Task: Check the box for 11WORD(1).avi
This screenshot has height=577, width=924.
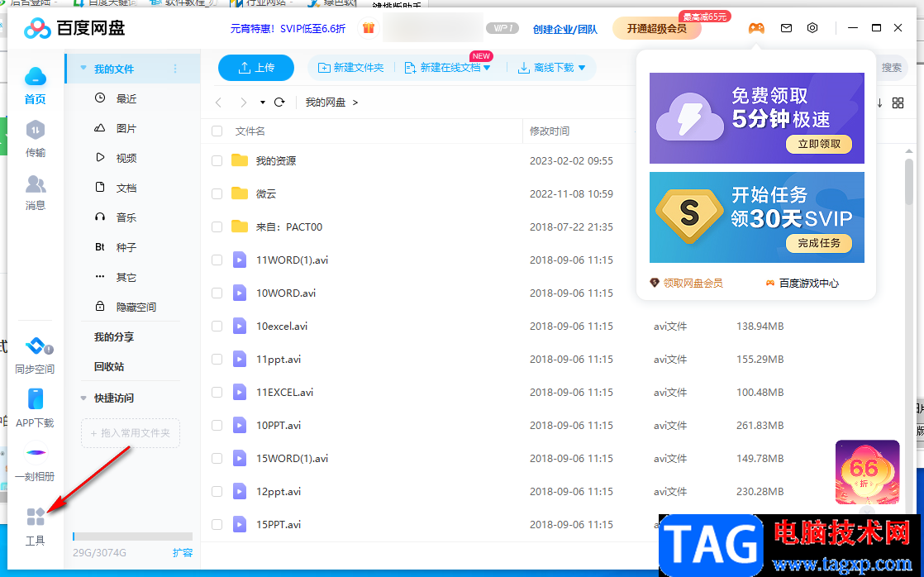Action: click(217, 260)
